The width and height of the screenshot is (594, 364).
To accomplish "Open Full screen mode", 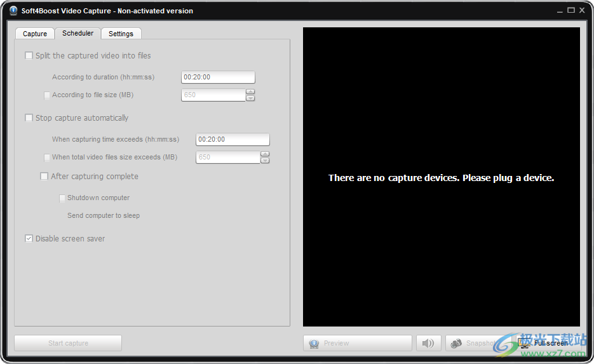I will point(548,343).
